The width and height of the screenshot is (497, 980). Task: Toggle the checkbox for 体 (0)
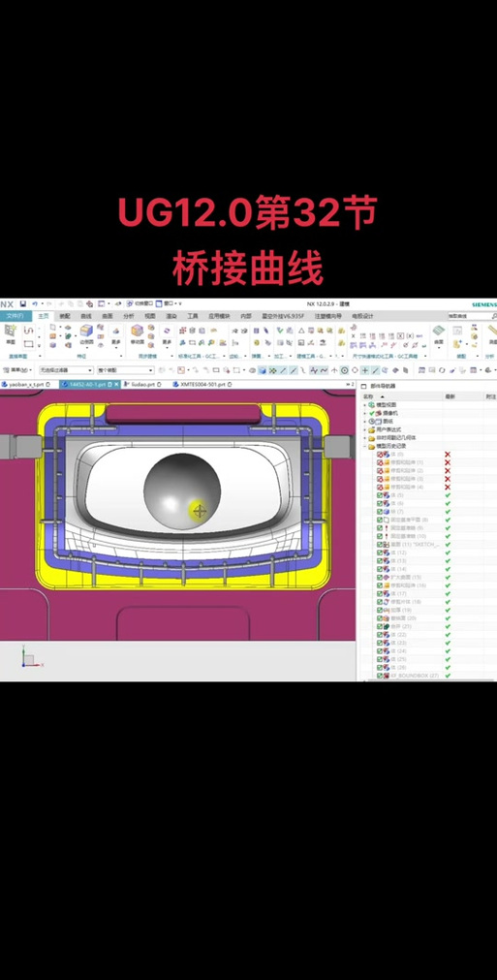coord(380,455)
